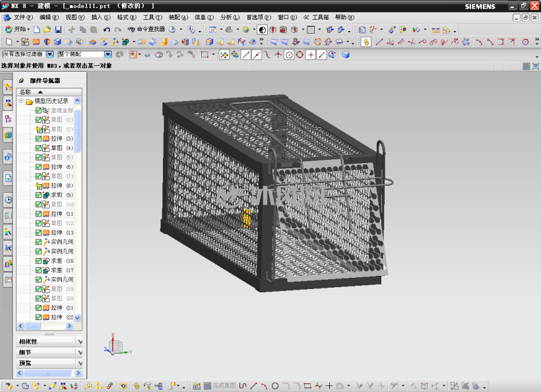The height and width of the screenshot is (392, 541).
Task: Open the selection filter dropdown
Action: [x=50, y=54]
